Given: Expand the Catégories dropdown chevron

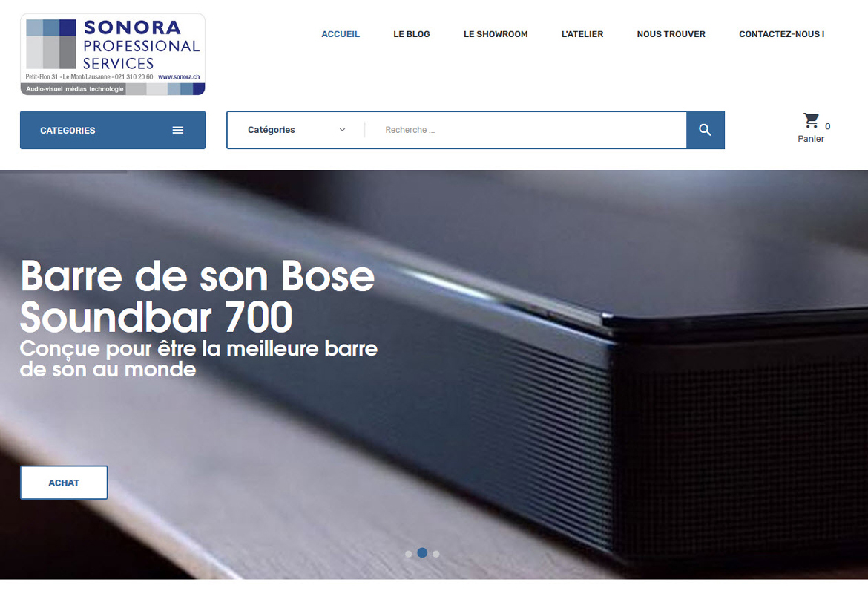Looking at the screenshot, I should [x=342, y=130].
